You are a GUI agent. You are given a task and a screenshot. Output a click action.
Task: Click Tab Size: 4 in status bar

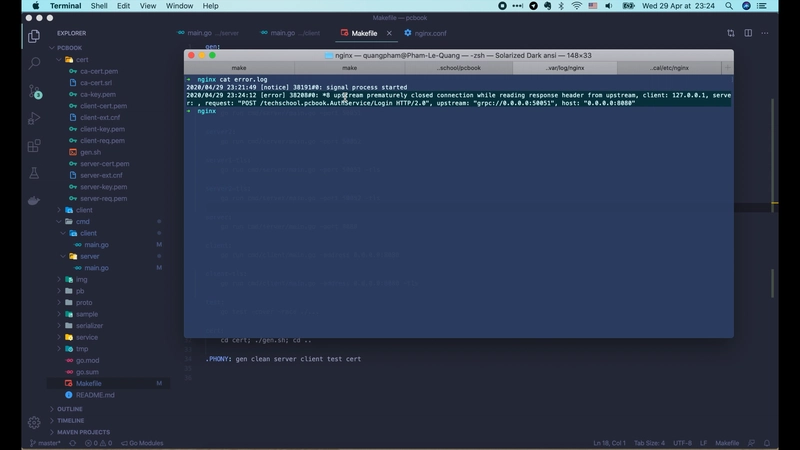(x=649, y=443)
